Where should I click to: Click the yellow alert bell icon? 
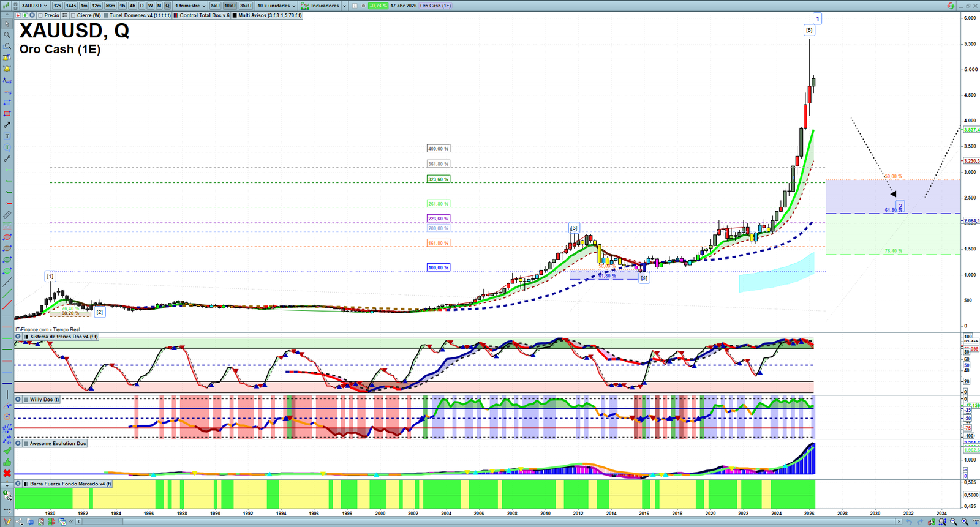click(x=7, y=69)
